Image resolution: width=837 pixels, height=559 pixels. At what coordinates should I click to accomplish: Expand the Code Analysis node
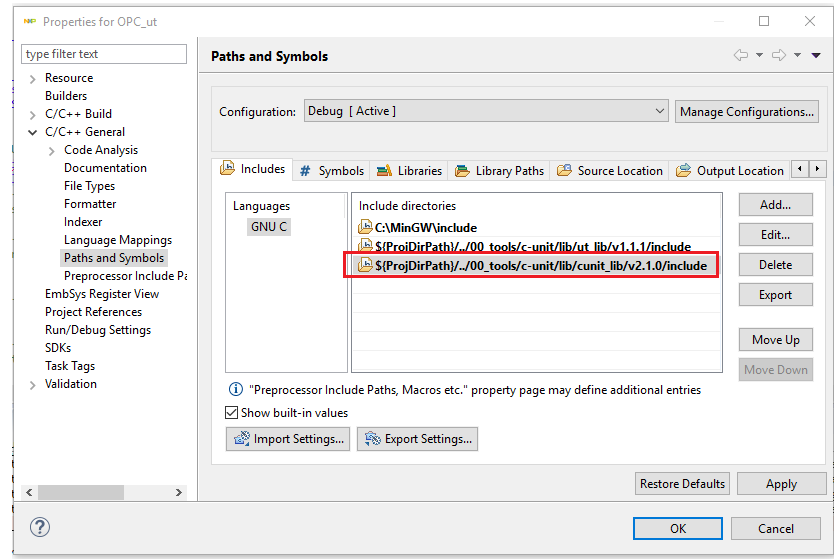tap(52, 150)
